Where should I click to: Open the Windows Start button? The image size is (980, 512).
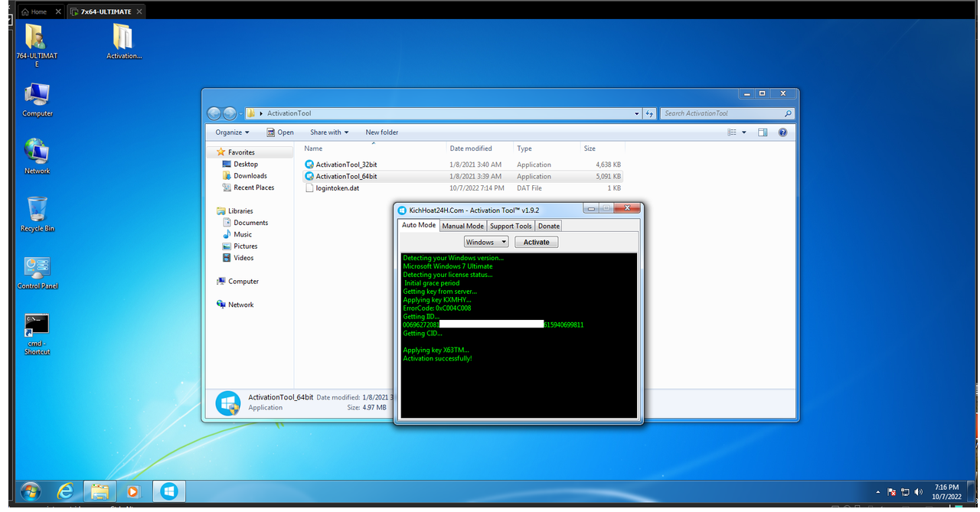(x=31, y=491)
